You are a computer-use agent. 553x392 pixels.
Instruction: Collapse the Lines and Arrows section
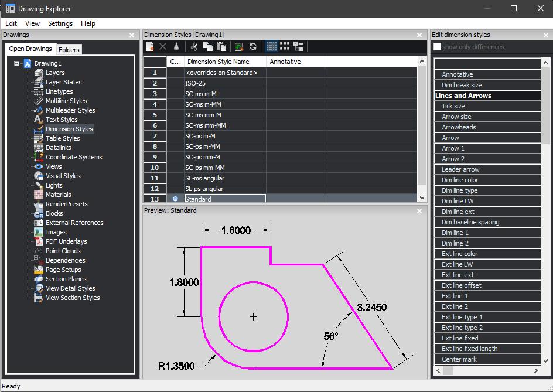pos(463,96)
